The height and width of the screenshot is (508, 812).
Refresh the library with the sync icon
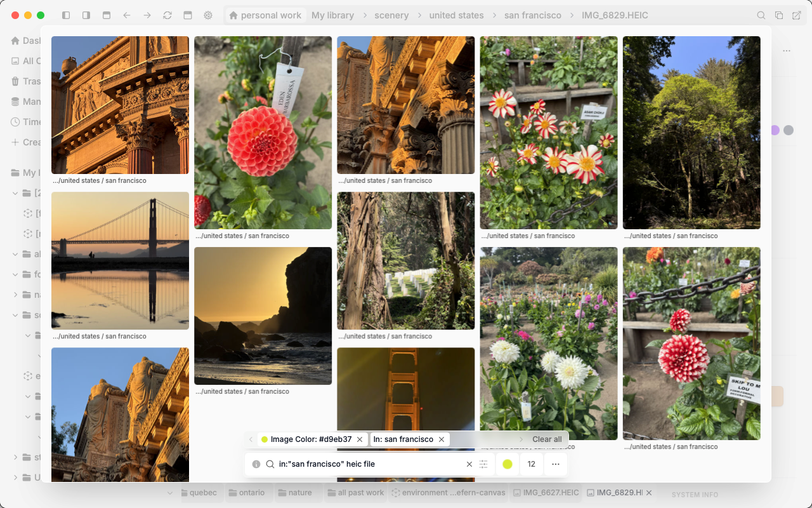167,15
